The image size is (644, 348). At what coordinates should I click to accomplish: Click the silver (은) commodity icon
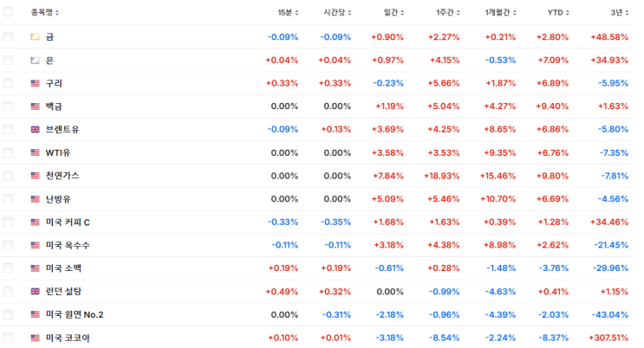coord(35,61)
